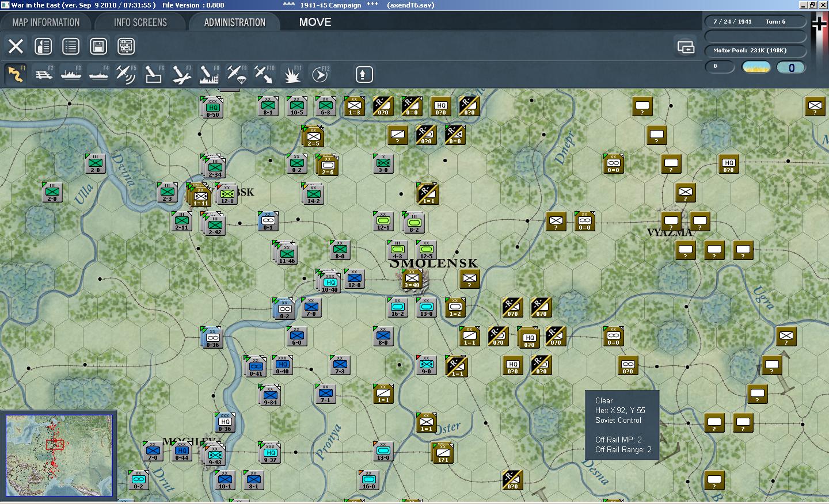Open the player preferences icon
The image size is (829, 504).
point(43,46)
